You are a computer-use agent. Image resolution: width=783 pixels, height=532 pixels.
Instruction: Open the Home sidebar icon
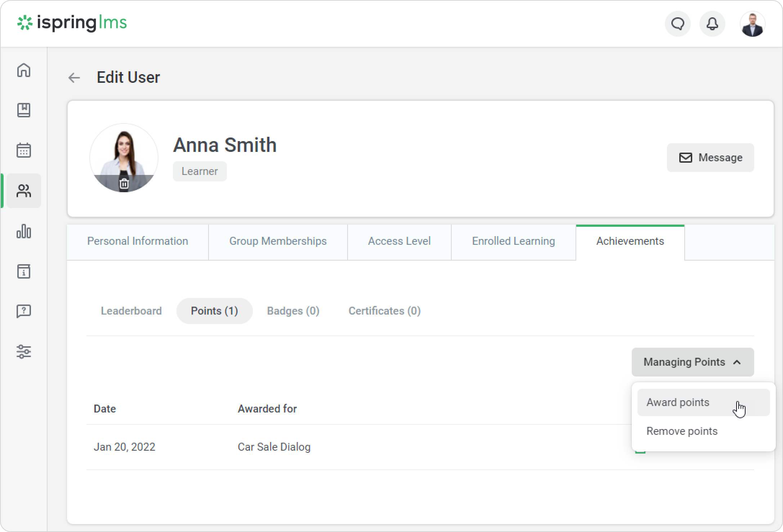(x=24, y=70)
